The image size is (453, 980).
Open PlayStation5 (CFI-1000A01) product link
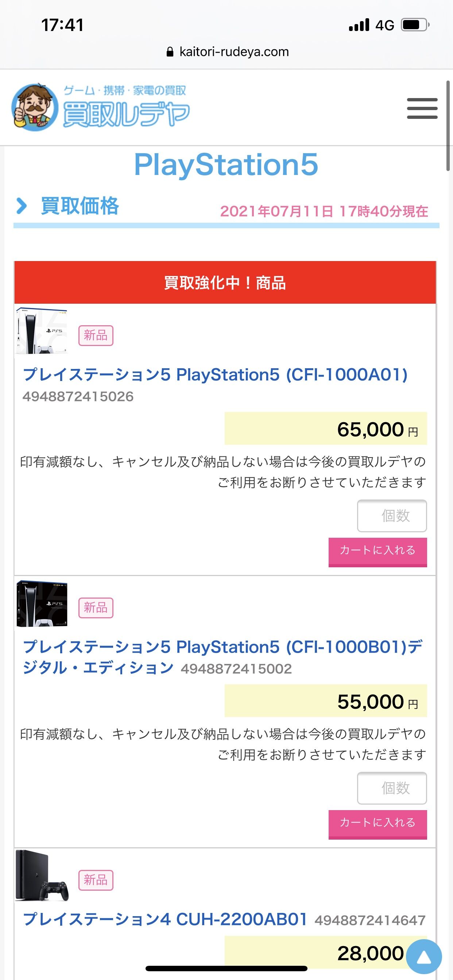215,375
